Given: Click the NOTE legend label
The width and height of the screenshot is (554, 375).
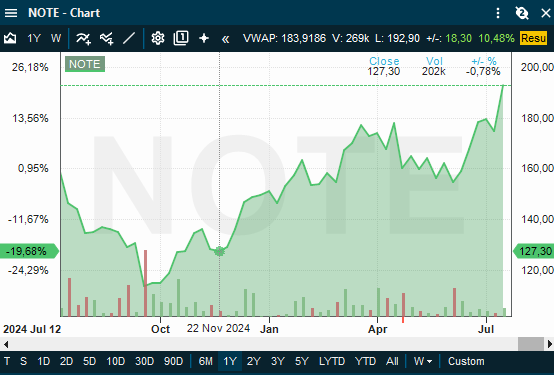Looking at the screenshot, I should coord(85,64).
